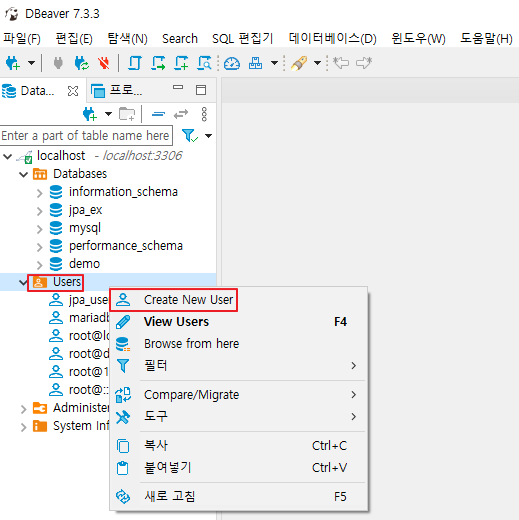The height and width of the screenshot is (520, 519).
Task: Click the Collapse All icon in navigator
Action: pos(158,114)
